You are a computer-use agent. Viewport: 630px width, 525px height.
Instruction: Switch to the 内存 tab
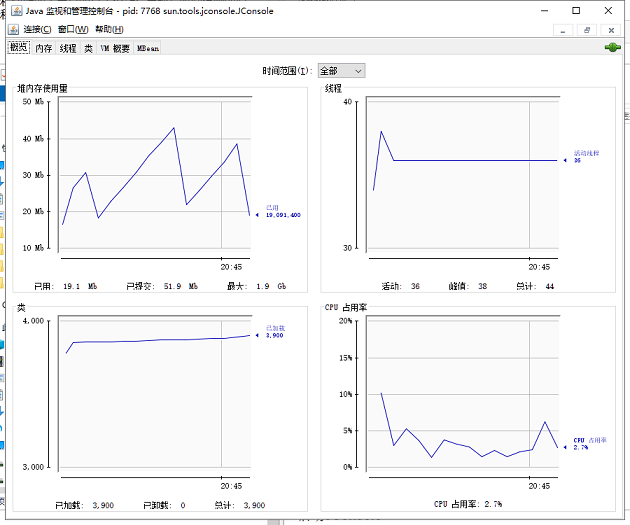(44, 48)
